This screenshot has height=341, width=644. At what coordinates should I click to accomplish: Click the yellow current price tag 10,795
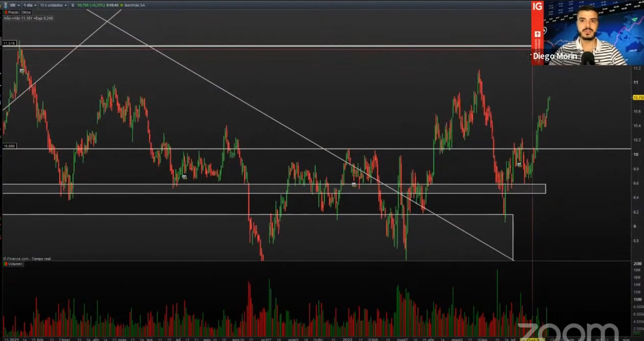tap(638, 98)
